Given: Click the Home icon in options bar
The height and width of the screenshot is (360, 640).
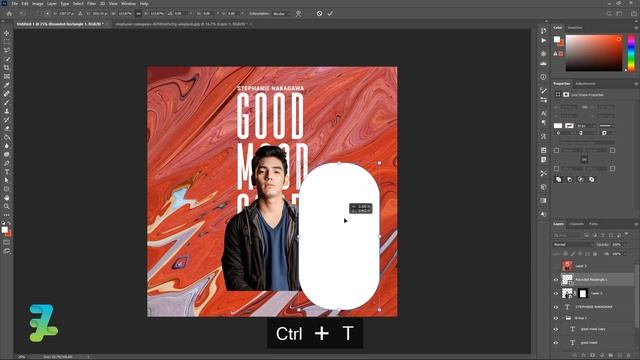Looking at the screenshot, I should click(x=9, y=13).
